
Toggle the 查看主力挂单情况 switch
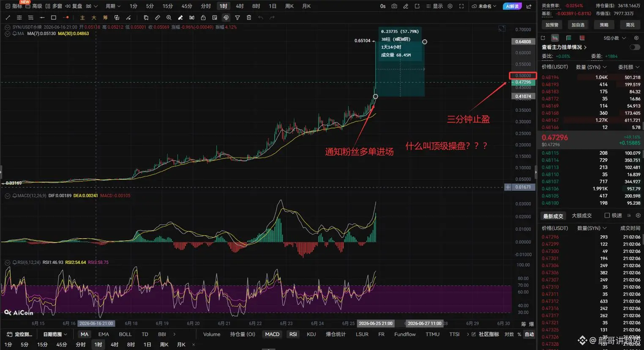(635, 47)
